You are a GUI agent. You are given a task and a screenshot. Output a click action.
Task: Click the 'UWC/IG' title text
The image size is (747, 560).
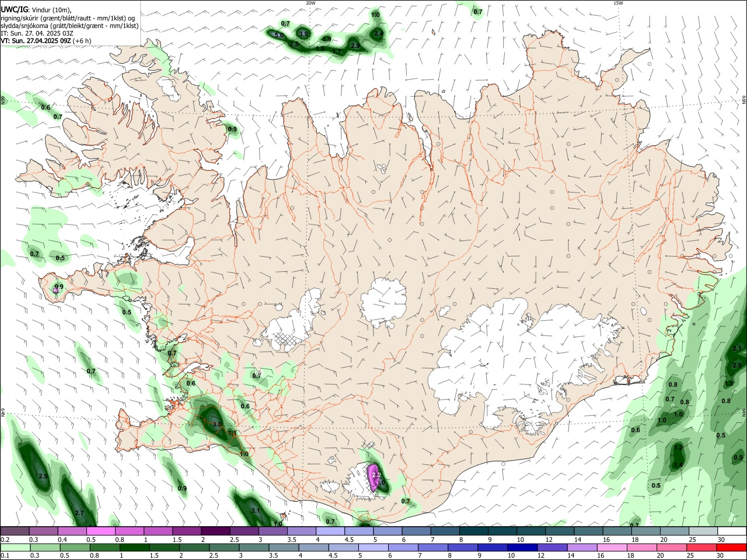(15, 9)
